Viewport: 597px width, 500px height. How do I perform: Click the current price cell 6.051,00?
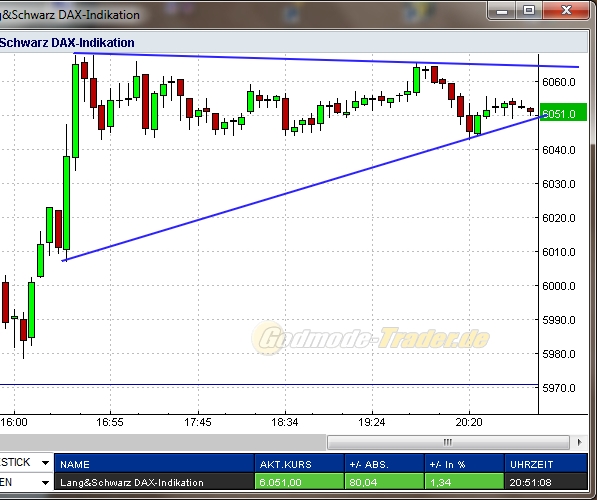click(299, 482)
